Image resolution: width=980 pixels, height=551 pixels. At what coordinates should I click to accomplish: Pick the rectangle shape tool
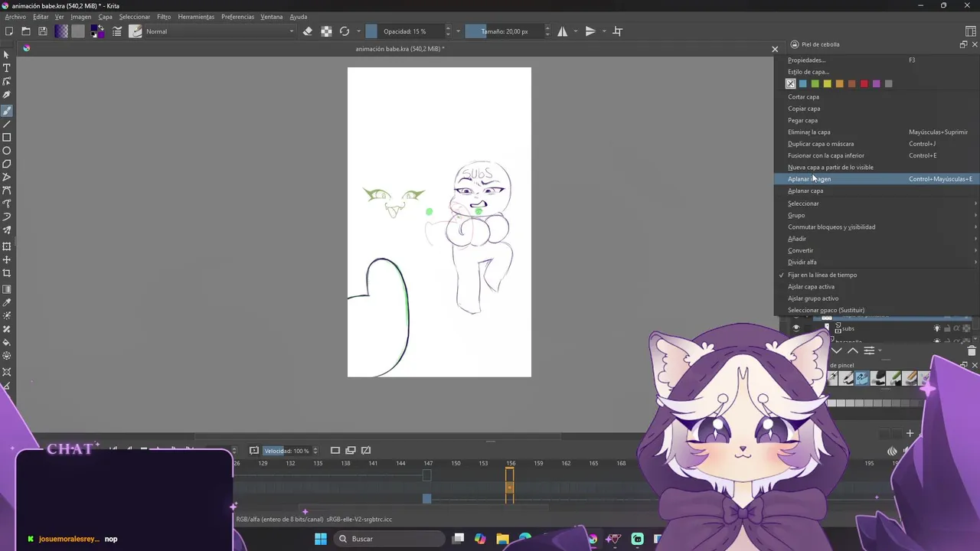tap(7, 138)
